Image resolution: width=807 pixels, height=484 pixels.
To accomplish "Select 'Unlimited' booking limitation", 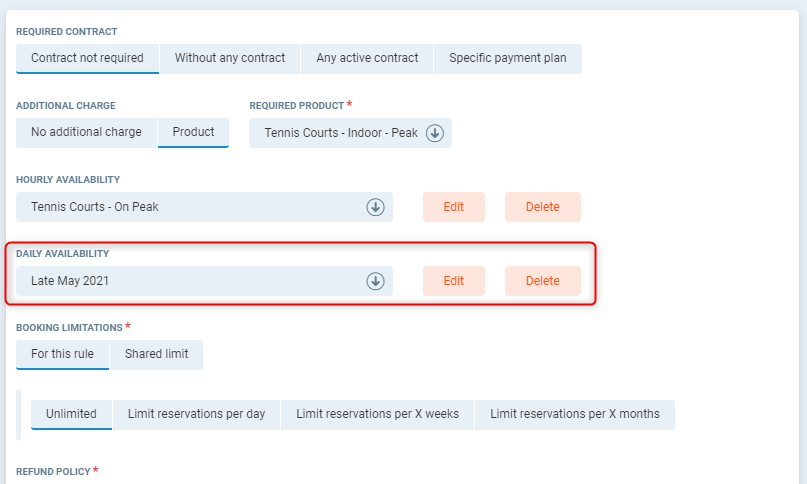I will pyautogui.click(x=71, y=414).
